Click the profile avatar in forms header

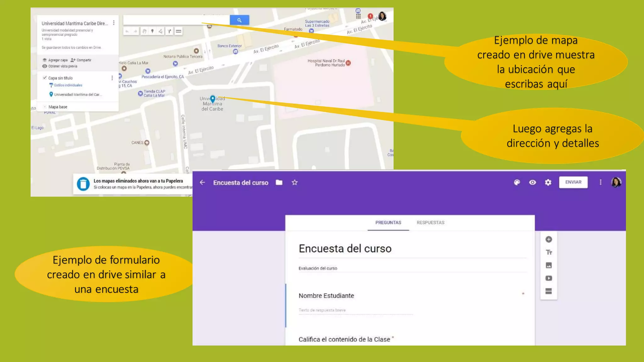tap(616, 182)
